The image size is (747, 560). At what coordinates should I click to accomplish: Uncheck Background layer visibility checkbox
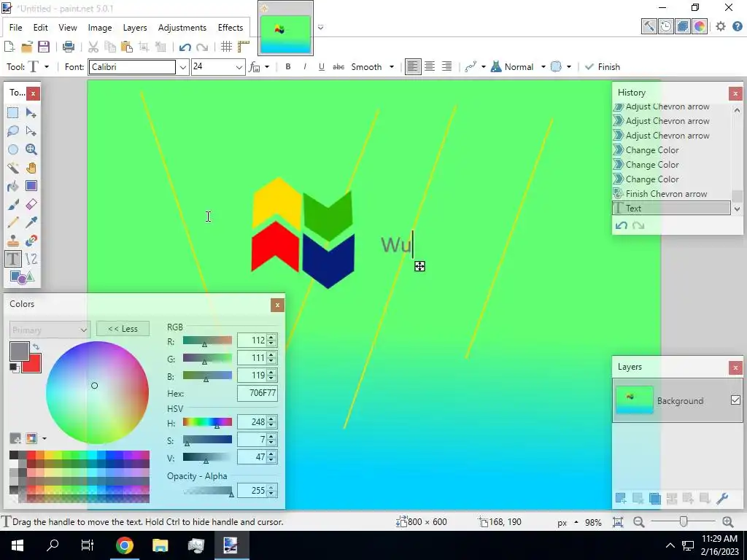[735, 400]
